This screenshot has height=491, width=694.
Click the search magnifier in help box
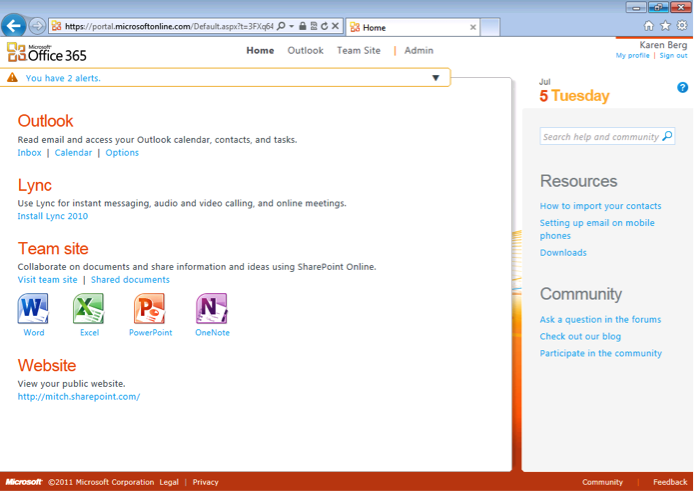pyautogui.click(x=667, y=136)
